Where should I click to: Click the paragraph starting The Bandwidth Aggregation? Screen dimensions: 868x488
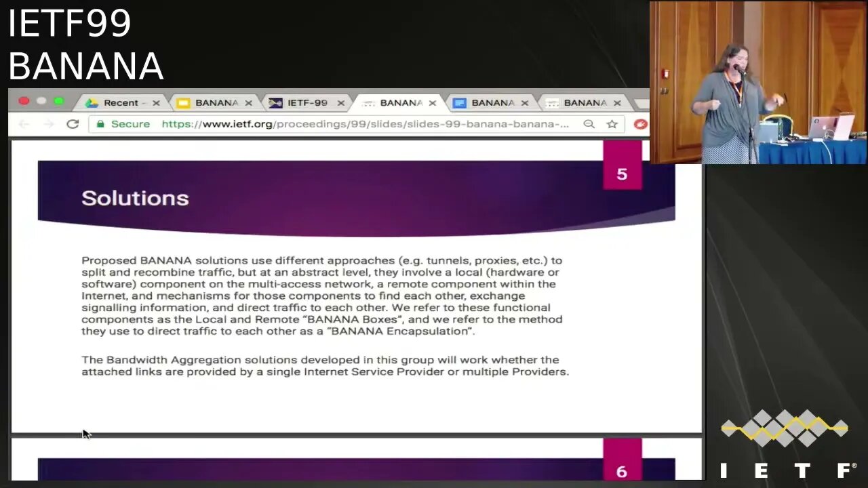(325, 366)
